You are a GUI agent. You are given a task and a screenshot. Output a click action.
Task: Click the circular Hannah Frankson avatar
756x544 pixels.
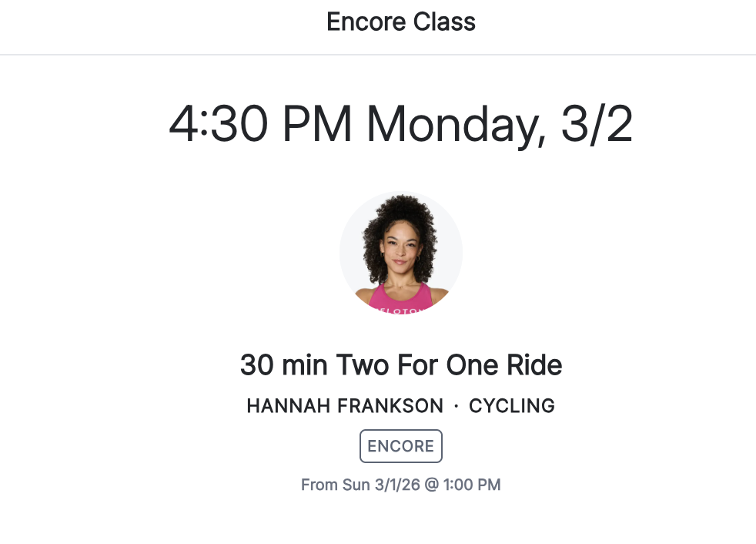pos(400,252)
